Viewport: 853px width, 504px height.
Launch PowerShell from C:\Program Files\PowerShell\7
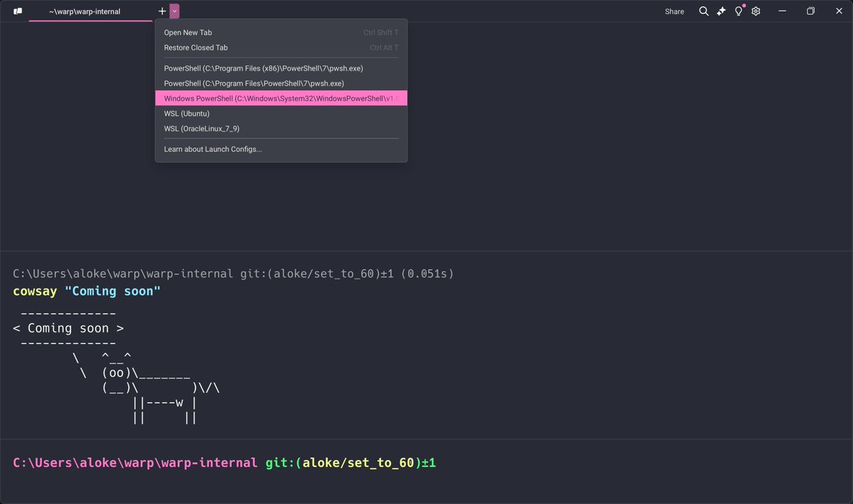[x=281, y=83]
